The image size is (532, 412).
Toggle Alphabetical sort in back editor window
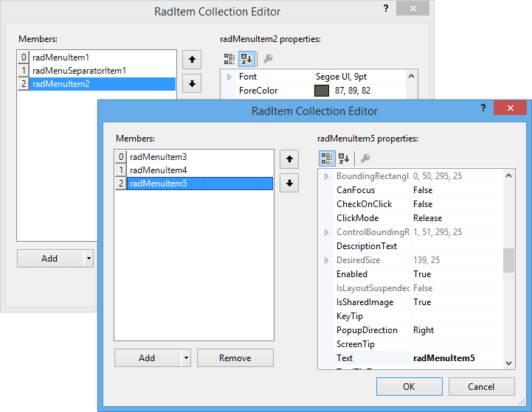[246, 59]
